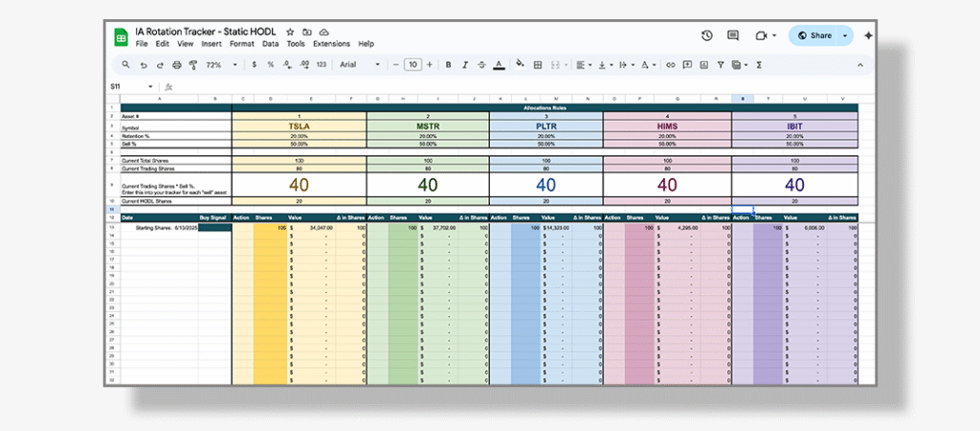
Task: Open the View menu
Action: (185, 44)
